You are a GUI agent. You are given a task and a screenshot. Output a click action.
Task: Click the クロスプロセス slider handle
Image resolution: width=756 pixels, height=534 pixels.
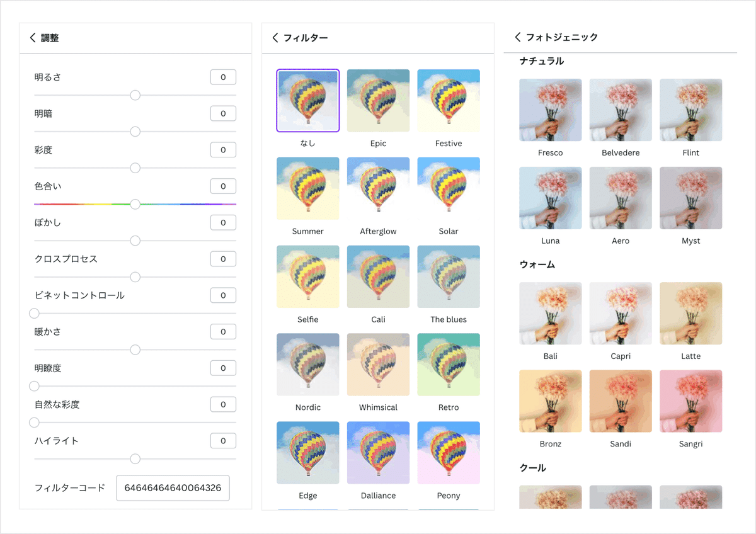coord(135,277)
